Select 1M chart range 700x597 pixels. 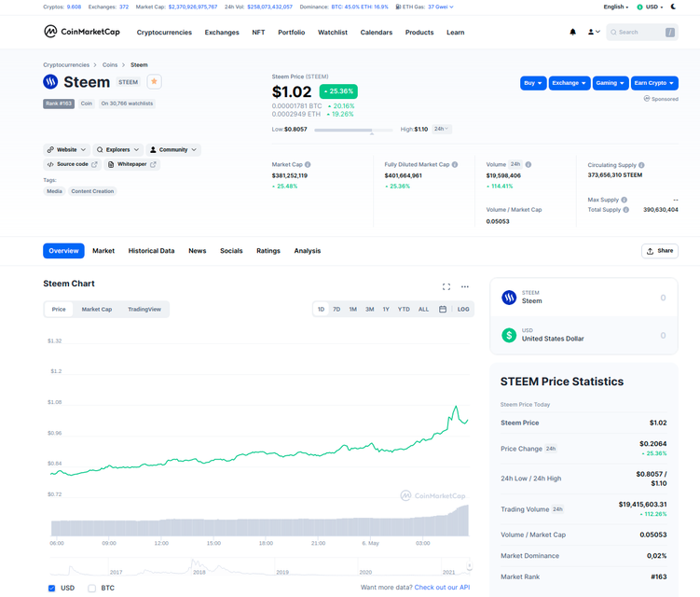tap(352, 309)
